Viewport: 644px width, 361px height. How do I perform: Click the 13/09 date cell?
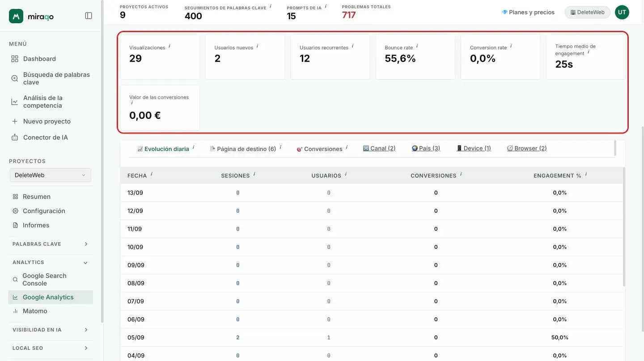136,193
